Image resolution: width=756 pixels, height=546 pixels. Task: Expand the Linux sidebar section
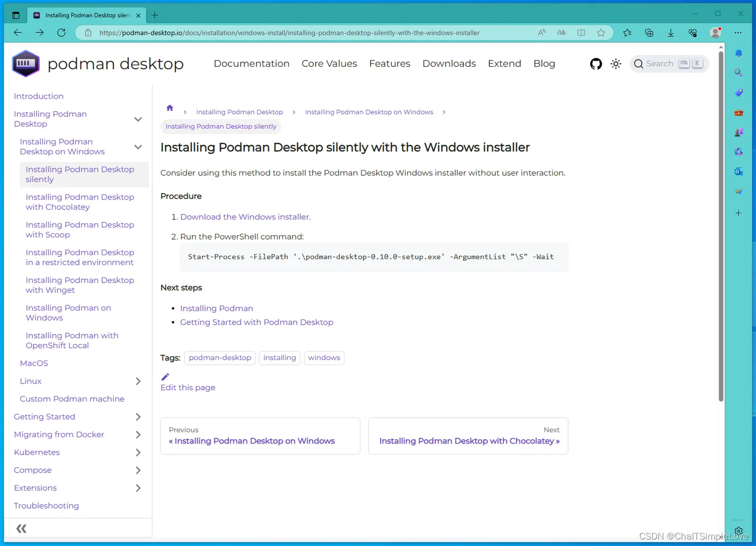[138, 381]
